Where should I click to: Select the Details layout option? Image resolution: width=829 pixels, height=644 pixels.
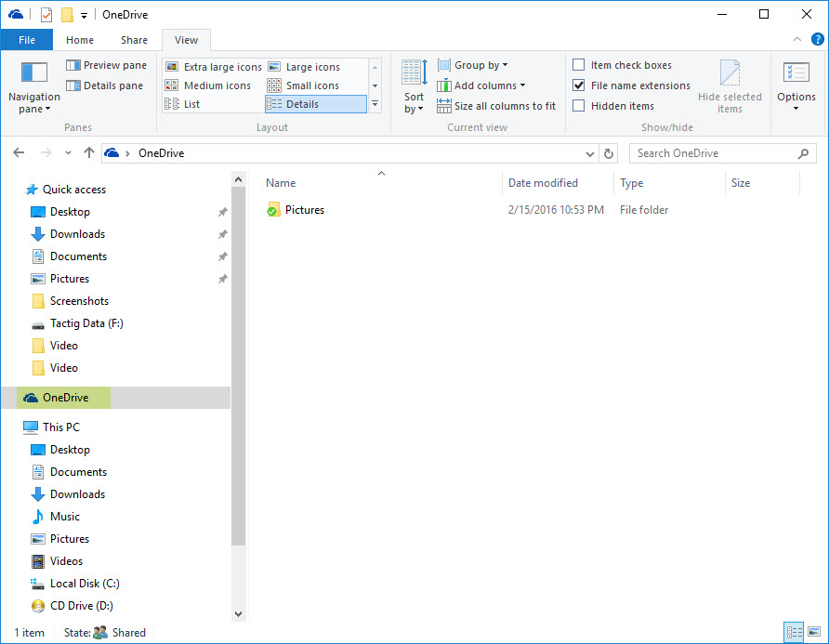(316, 104)
